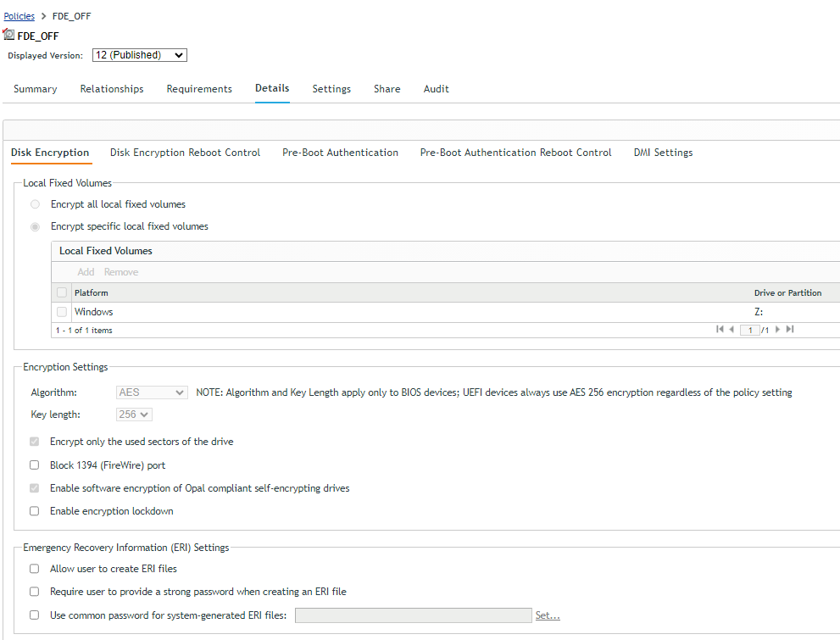This screenshot has height=640, width=840.
Task: Open the Algorithm AES dropdown
Action: (x=152, y=392)
